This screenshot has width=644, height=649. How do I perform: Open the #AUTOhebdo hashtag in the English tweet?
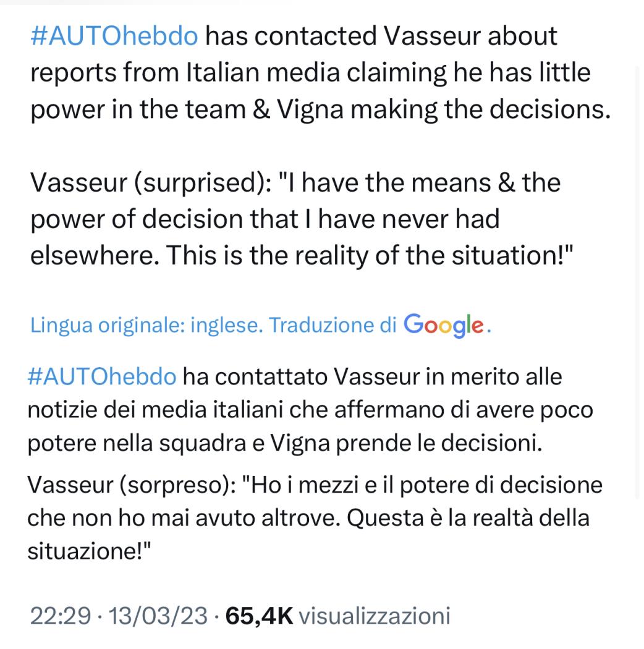coord(114,36)
